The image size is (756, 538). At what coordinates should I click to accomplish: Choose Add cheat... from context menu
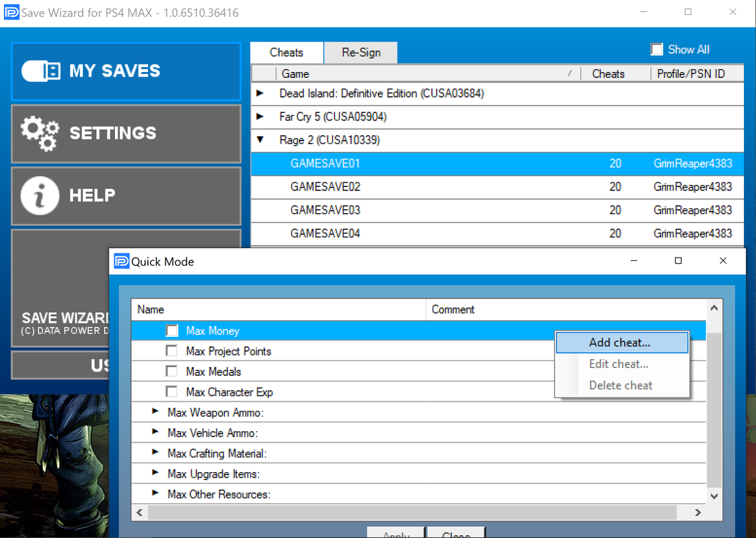(622, 342)
